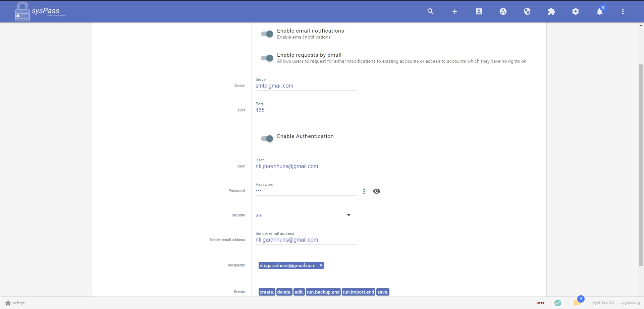
Task: Open the security shield icon
Action: click(x=527, y=11)
